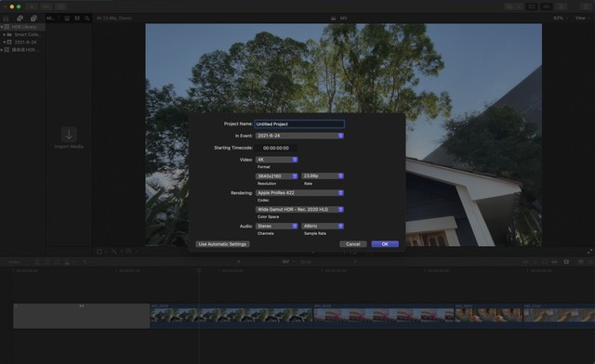
Task: Select the HDR Library row
Action: pos(22,27)
